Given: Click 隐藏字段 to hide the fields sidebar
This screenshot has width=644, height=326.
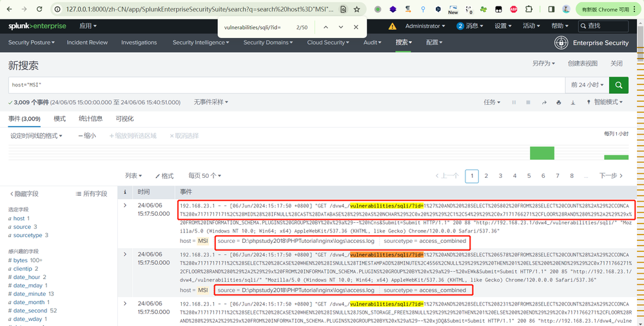Looking at the screenshot, I should pyautogui.click(x=24, y=194).
